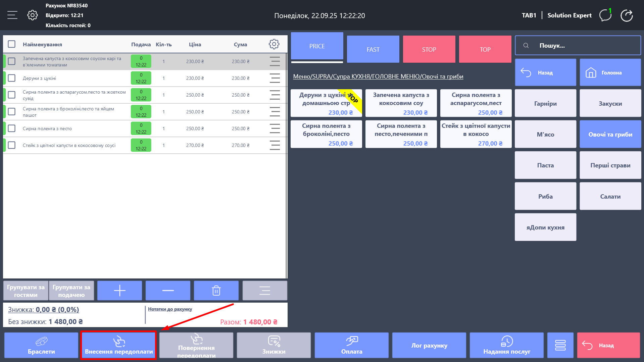
Task: Check the Деруни з цукіні row checkbox
Action: (x=12, y=78)
